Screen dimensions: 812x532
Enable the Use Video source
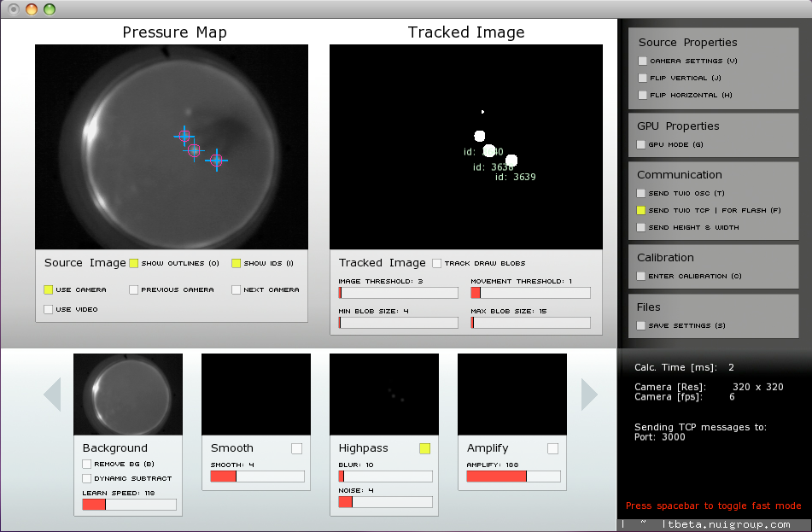click(x=49, y=309)
